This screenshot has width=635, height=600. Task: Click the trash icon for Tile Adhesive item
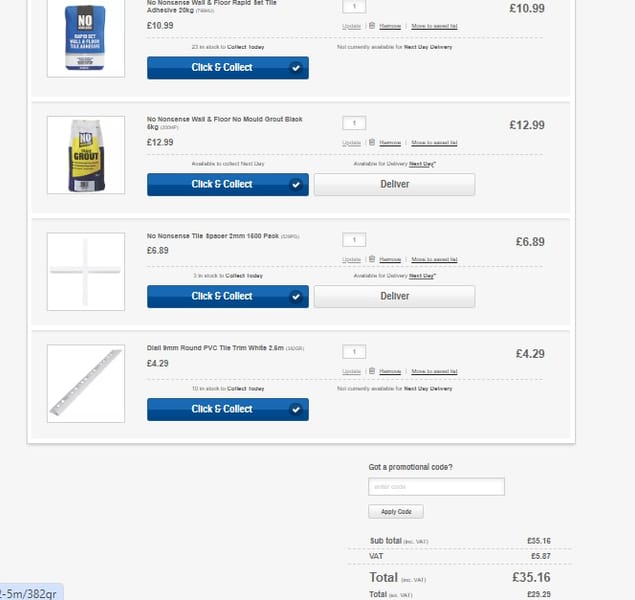click(x=372, y=26)
